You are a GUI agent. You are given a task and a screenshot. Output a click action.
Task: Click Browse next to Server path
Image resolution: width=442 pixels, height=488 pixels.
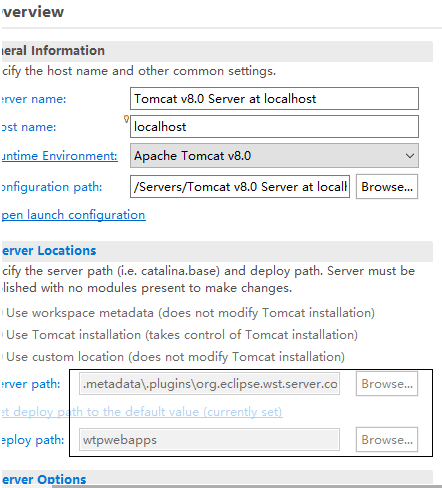click(387, 384)
